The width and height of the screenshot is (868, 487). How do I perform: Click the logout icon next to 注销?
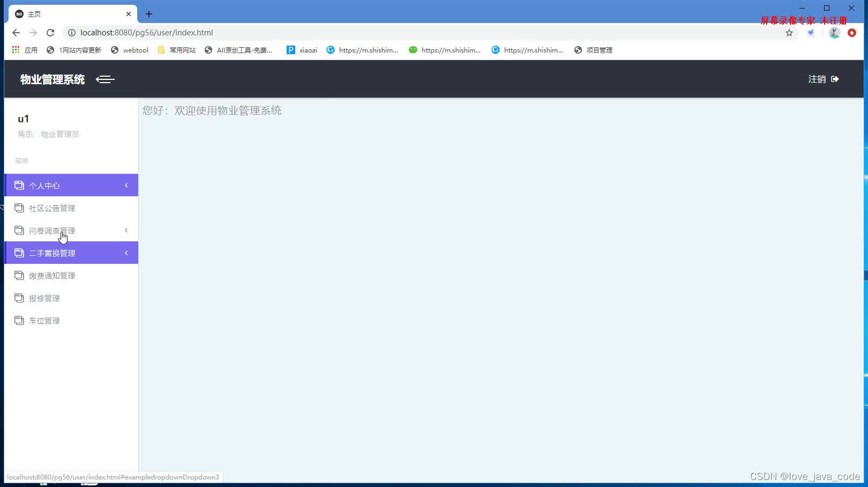[834, 78]
